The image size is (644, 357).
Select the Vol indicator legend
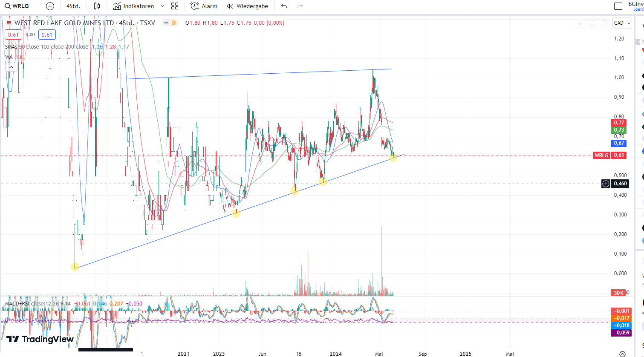9,57
